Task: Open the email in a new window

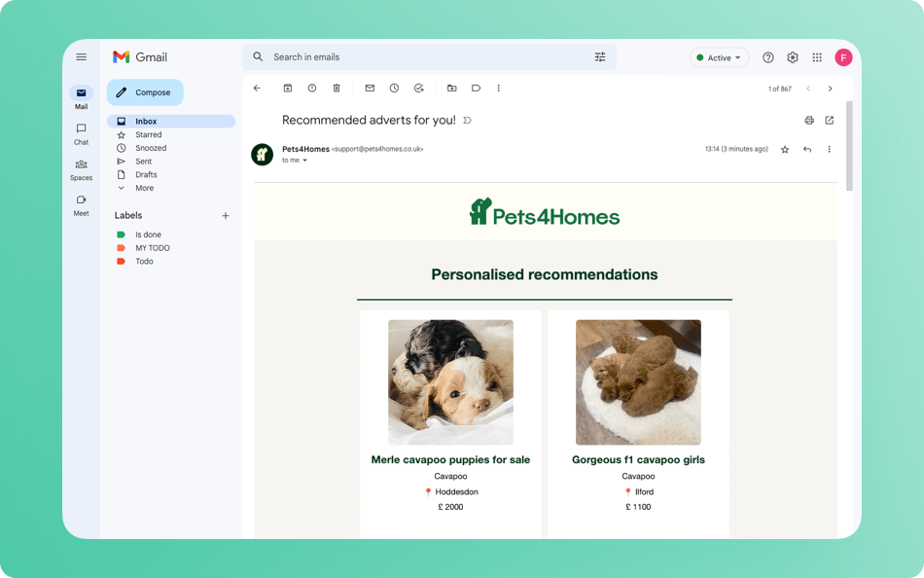Action: coord(829,121)
